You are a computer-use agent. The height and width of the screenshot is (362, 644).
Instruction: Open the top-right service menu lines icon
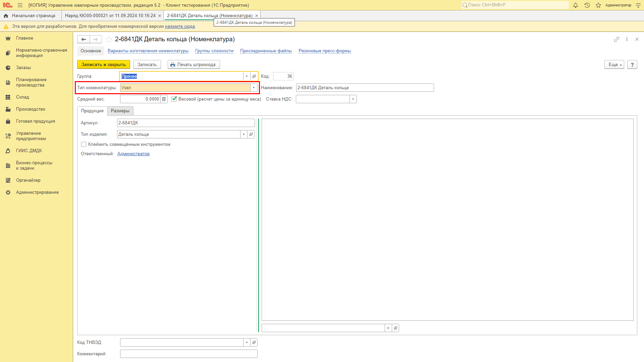638,5
